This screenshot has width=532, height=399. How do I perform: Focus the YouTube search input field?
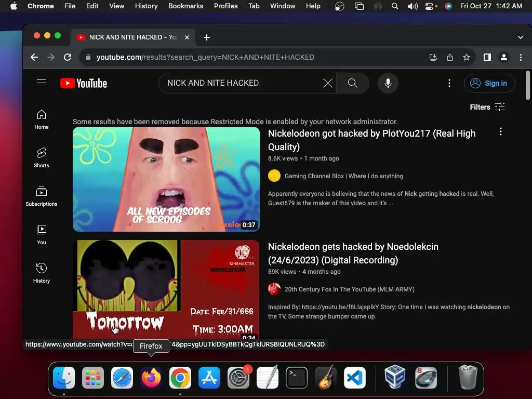243,83
